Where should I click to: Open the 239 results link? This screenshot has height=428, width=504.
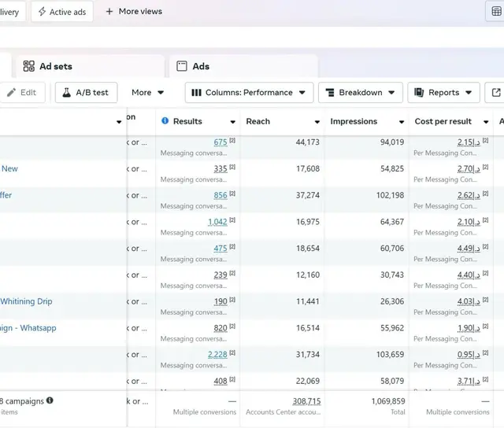click(220, 275)
